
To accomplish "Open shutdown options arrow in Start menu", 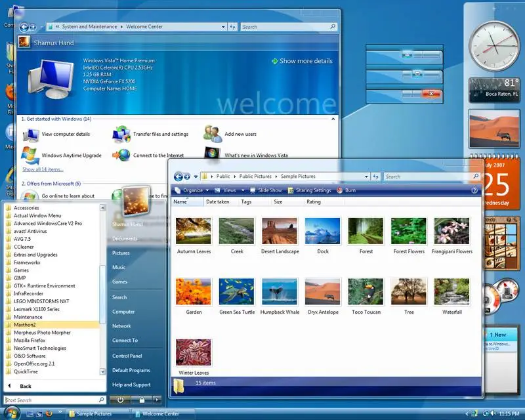I will tap(157, 400).
